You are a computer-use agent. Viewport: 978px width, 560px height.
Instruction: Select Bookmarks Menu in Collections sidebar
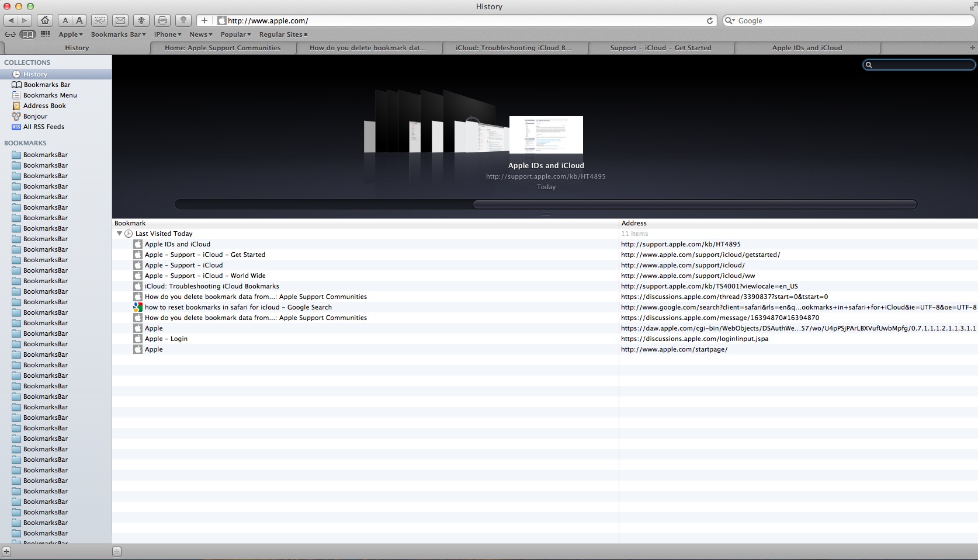coord(56,95)
